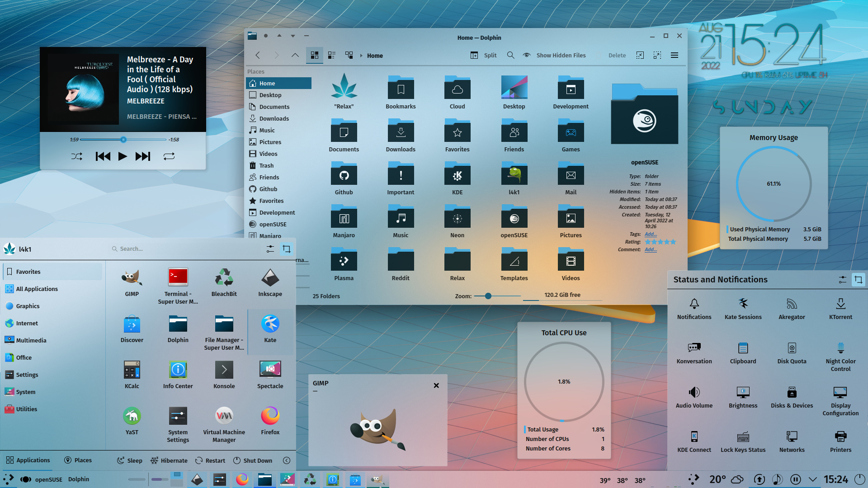
Task: Click Add comment link in info panel
Action: coord(651,249)
